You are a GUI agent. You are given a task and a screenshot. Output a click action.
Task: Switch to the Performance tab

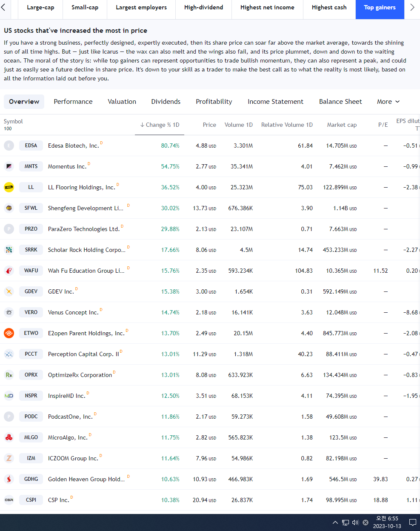(x=73, y=102)
